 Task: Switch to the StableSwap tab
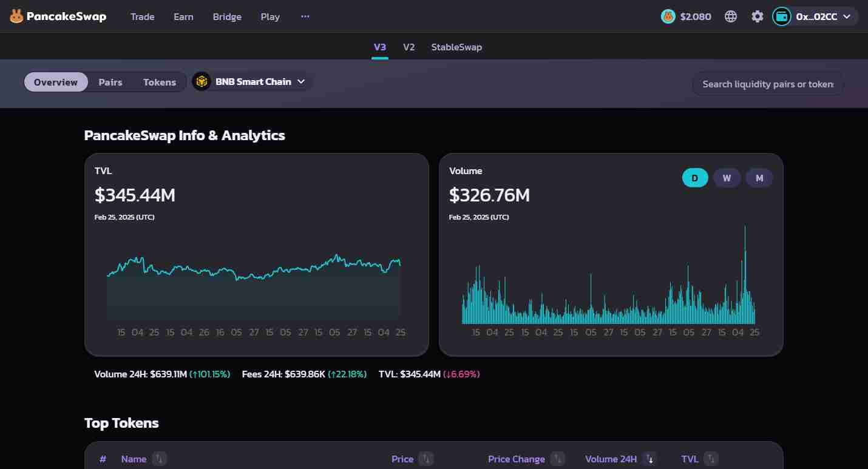[x=456, y=47]
